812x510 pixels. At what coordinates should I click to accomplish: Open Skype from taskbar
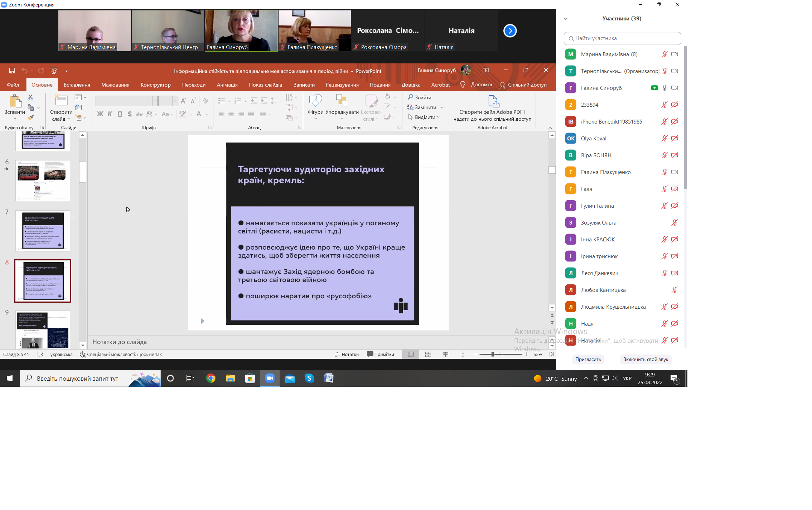click(x=309, y=378)
